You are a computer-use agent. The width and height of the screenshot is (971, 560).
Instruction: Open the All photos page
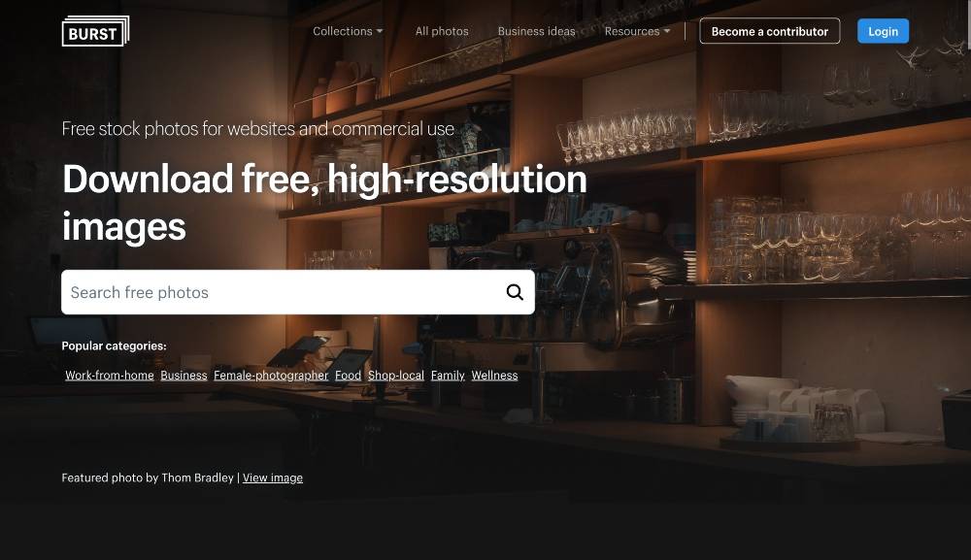point(442,31)
